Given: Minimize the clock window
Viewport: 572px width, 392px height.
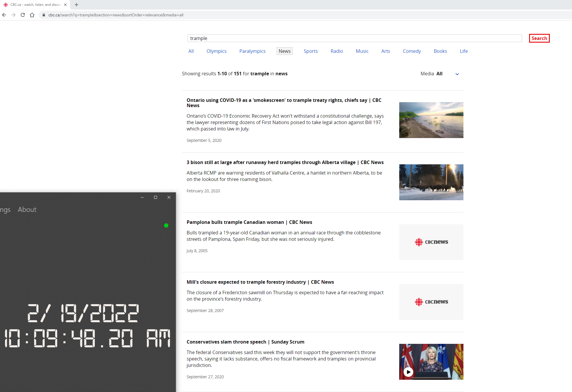Looking at the screenshot, I should (142, 197).
